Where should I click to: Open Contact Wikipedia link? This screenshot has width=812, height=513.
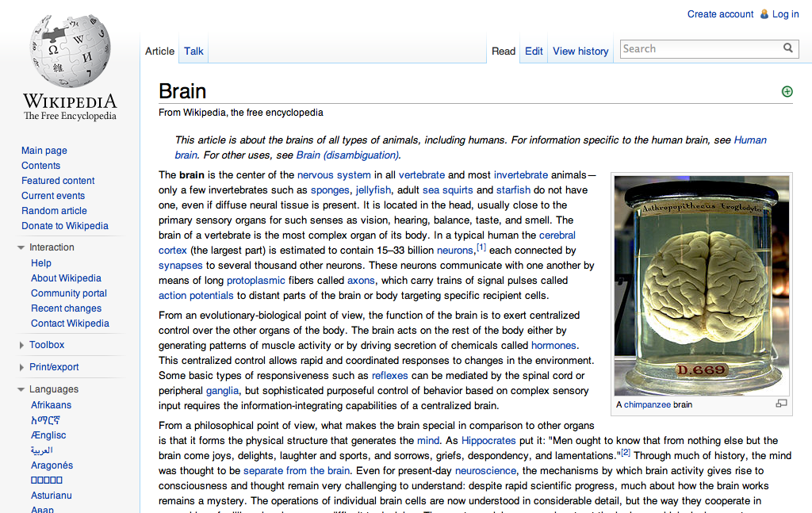(x=70, y=323)
